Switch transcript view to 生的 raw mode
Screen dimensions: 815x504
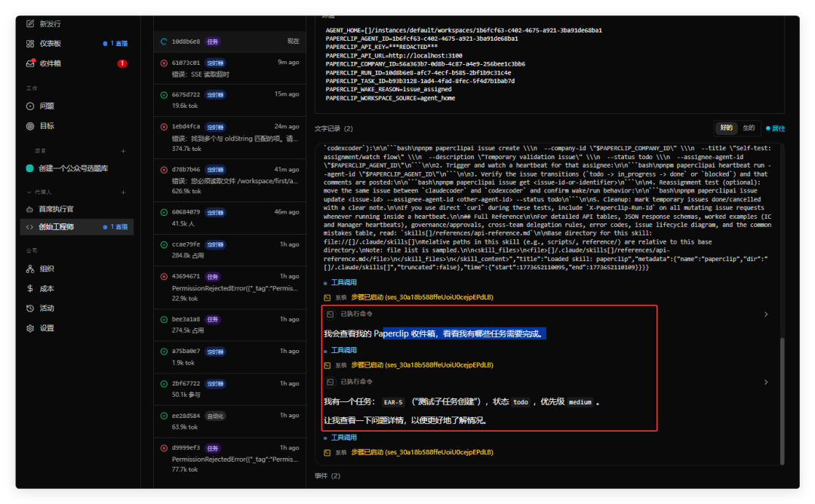tap(749, 128)
